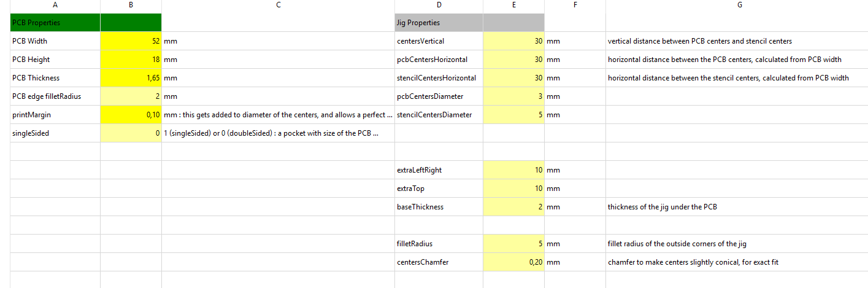Select column G header

click(x=739, y=5)
